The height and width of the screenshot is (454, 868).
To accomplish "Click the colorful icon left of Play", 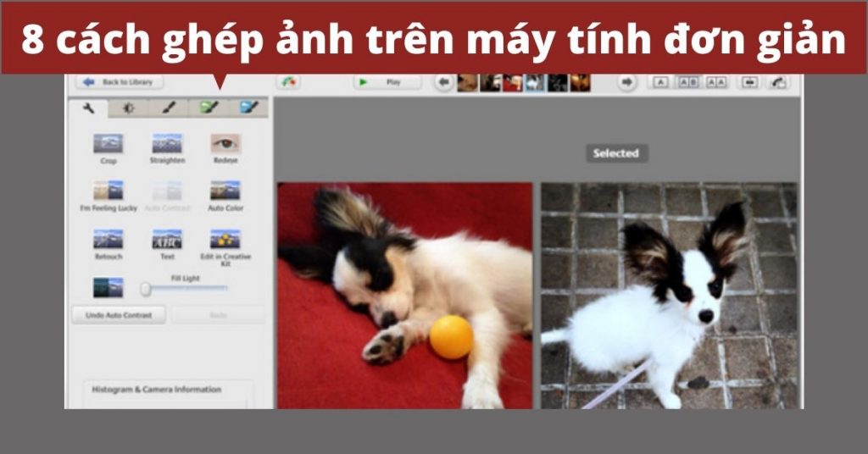I will click(x=288, y=82).
